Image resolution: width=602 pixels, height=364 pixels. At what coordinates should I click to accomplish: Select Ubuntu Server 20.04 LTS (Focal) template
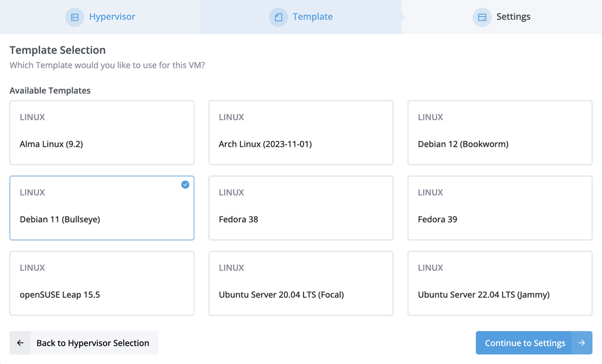pos(300,283)
